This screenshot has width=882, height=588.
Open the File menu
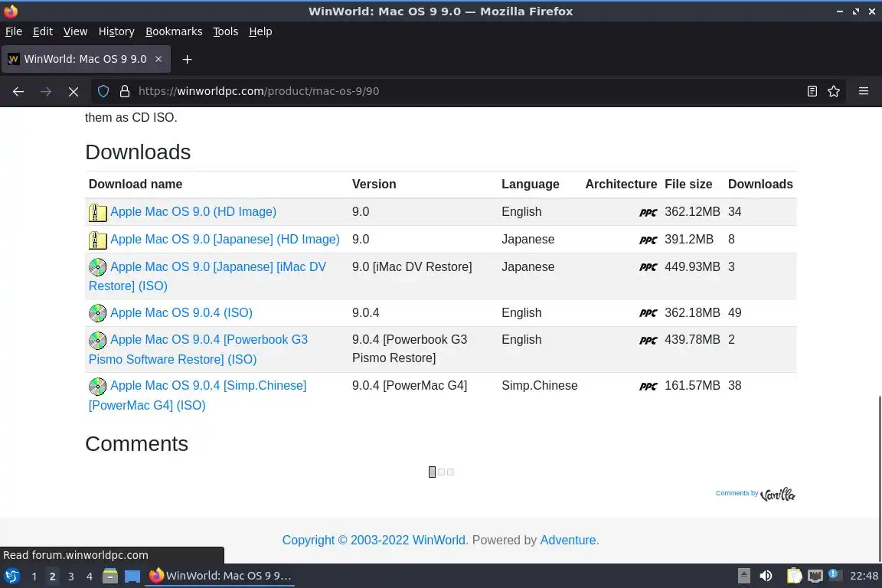14,31
